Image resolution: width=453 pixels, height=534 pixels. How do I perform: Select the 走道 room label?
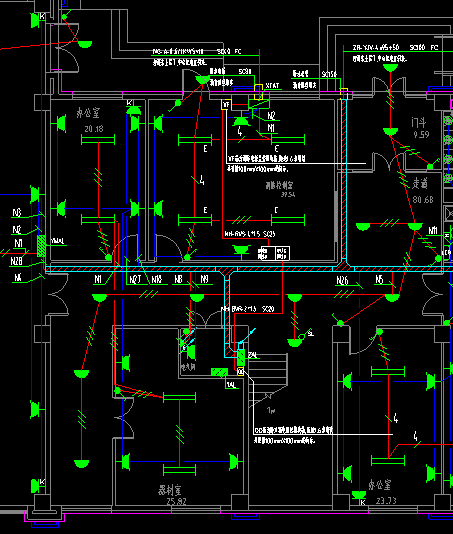420,184
